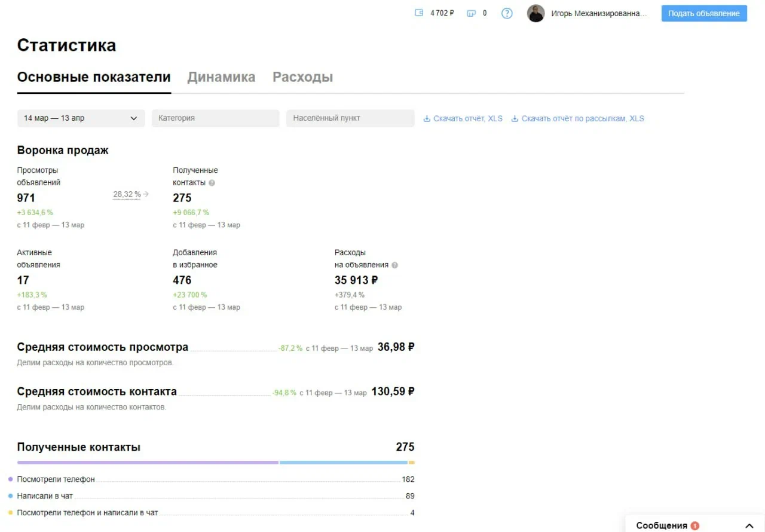Image resolution: width=765 pixels, height=532 pixels.
Task: Click the 28,32 % conversion value
Action: (127, 194)
